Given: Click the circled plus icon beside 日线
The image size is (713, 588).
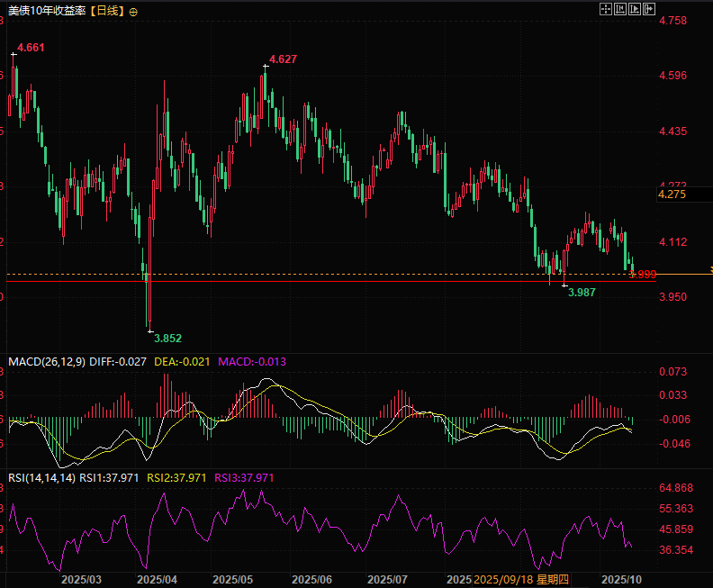Looking at the screenshot, I should click(x=134, y=12).
